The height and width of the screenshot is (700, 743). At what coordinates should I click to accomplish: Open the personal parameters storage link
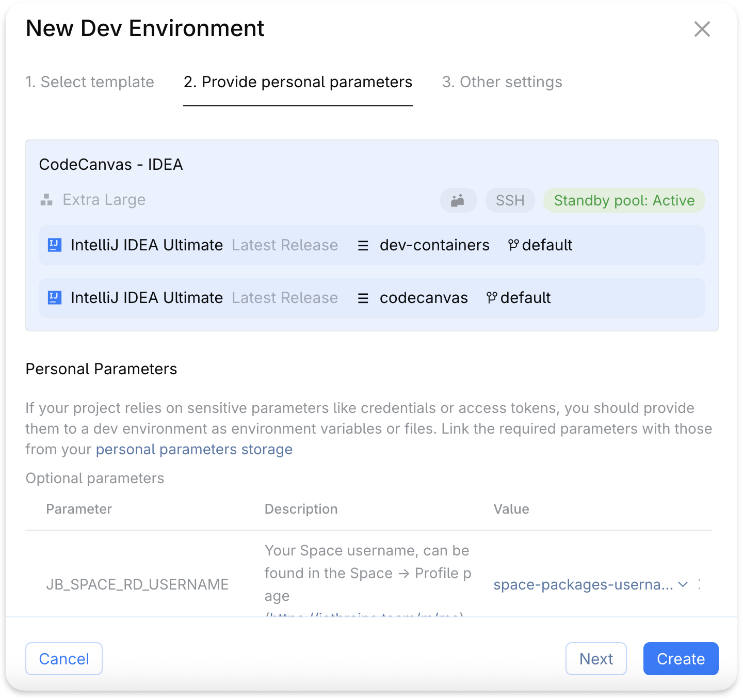point(194,450)
